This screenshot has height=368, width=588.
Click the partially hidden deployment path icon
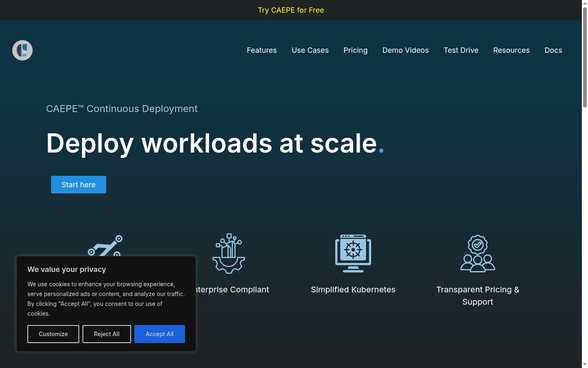pyautogui.click(x=105, y=245)
